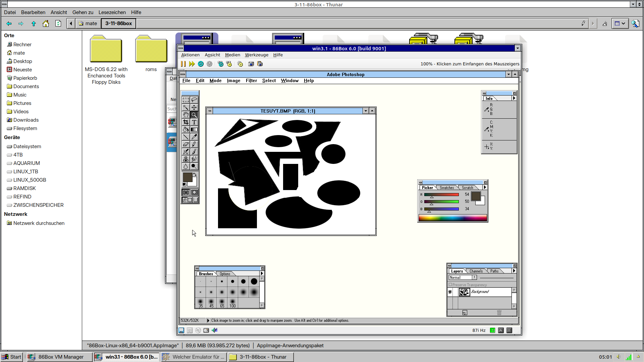Viewport: 644px width, 362px height.
Task: Switch to standard window screen mode
Action: click(184, 200)
